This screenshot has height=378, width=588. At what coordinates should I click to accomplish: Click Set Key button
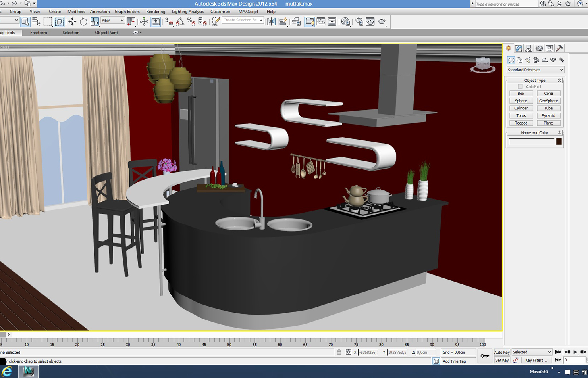(x=502, y=360)
